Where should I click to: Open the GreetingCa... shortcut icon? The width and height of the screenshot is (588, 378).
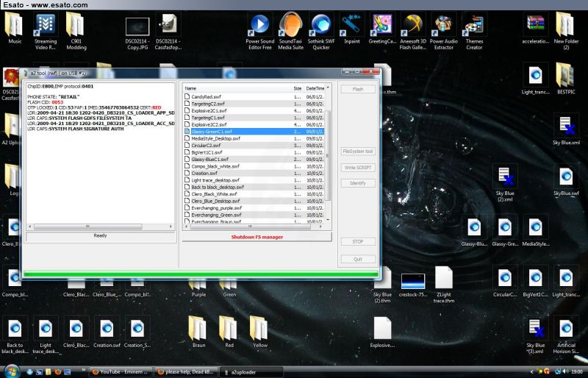pos(382,28)
